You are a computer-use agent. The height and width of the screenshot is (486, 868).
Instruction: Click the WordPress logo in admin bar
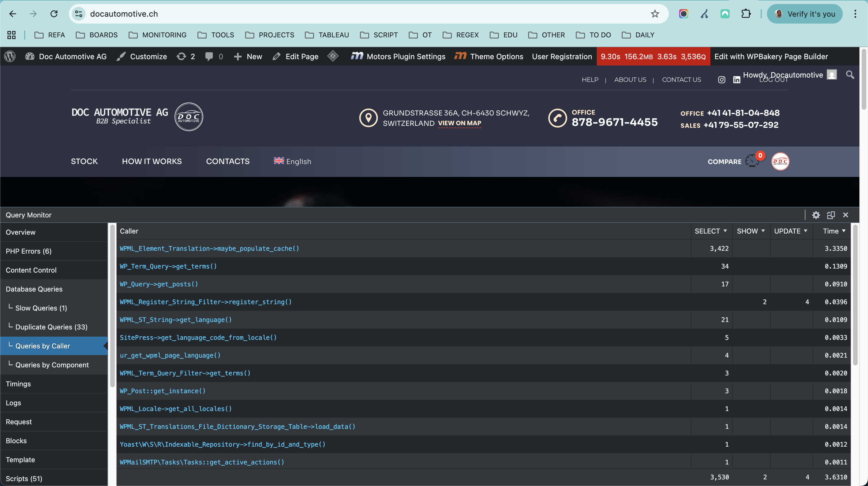point(10,56)
